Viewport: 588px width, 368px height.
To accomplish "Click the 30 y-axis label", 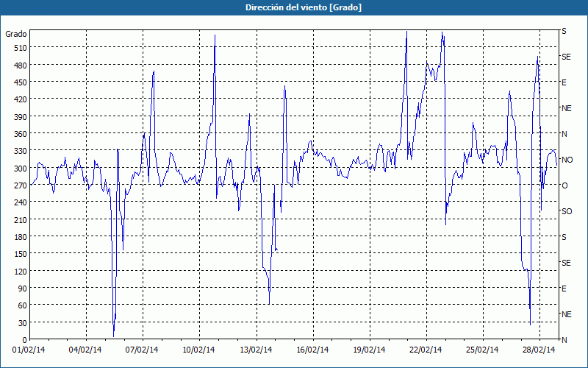I will (x=23, y=323).
